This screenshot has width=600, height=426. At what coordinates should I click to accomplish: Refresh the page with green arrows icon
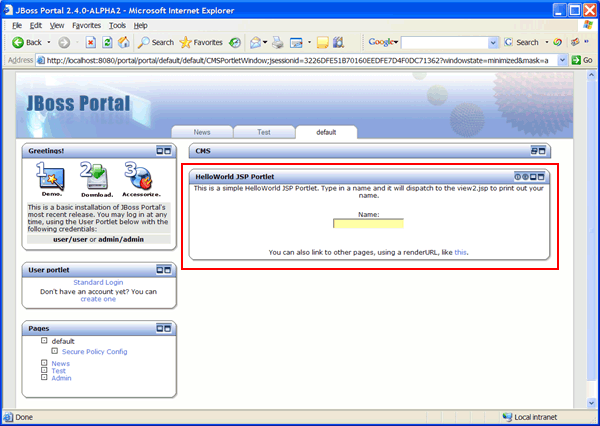pos(107,42)
